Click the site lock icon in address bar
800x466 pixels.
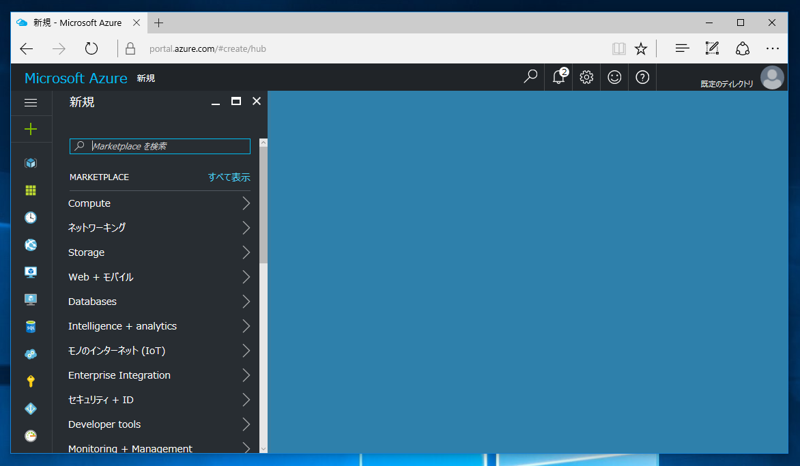[x=130, y=48]
